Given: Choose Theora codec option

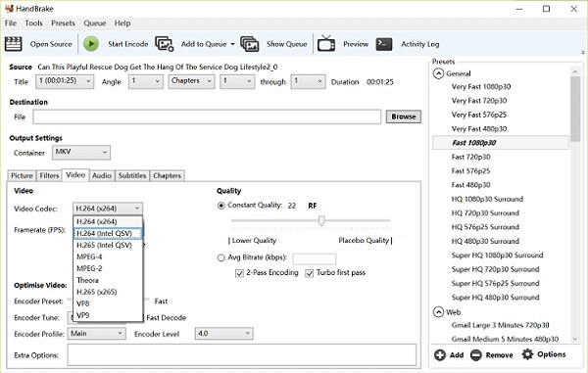Looking at the screenshot, I should tap(108, 280).
